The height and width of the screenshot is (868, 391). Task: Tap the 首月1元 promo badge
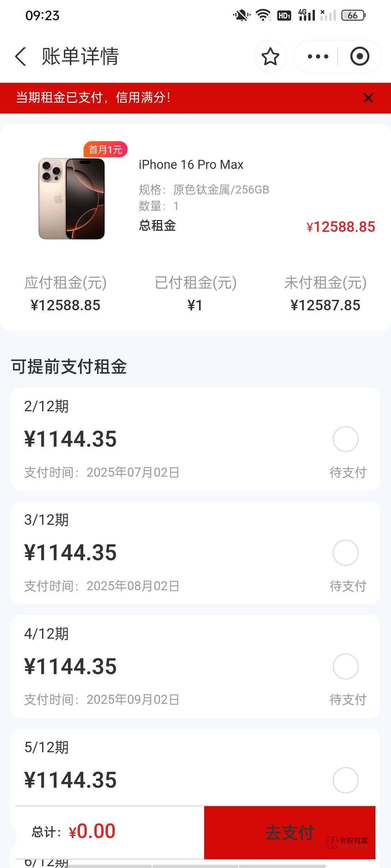point(105,149)
